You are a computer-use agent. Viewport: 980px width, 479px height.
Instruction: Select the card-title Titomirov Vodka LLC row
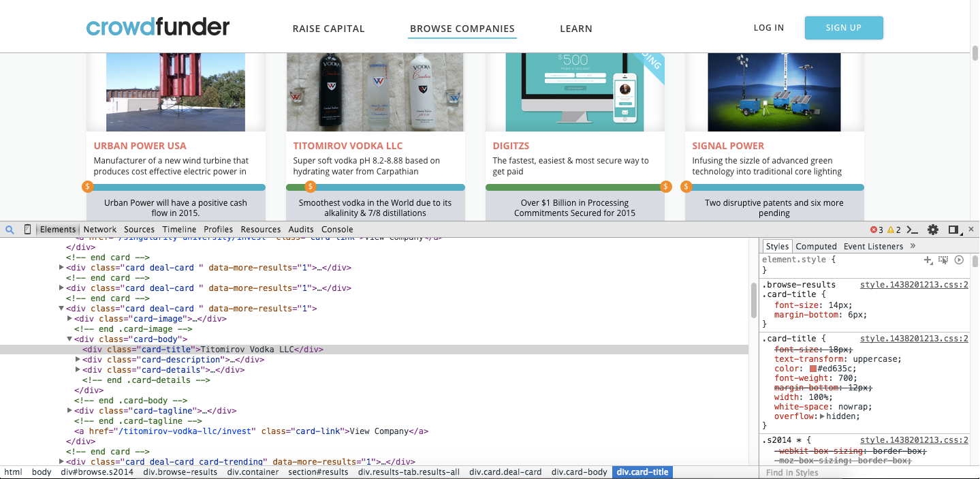(375, 349)
